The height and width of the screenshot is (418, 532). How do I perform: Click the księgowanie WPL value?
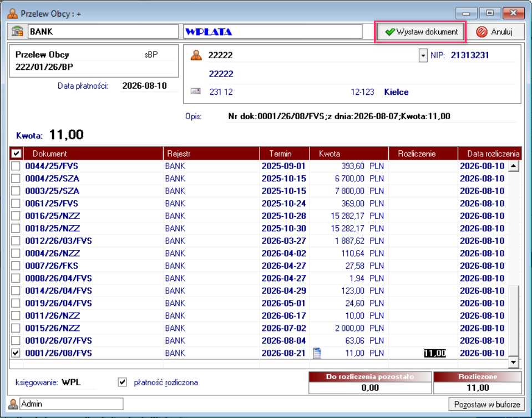pyautogui.click(x=71, y=383)
